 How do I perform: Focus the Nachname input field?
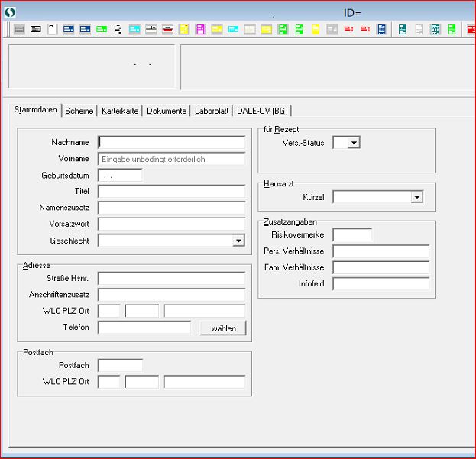coord(171,142)
